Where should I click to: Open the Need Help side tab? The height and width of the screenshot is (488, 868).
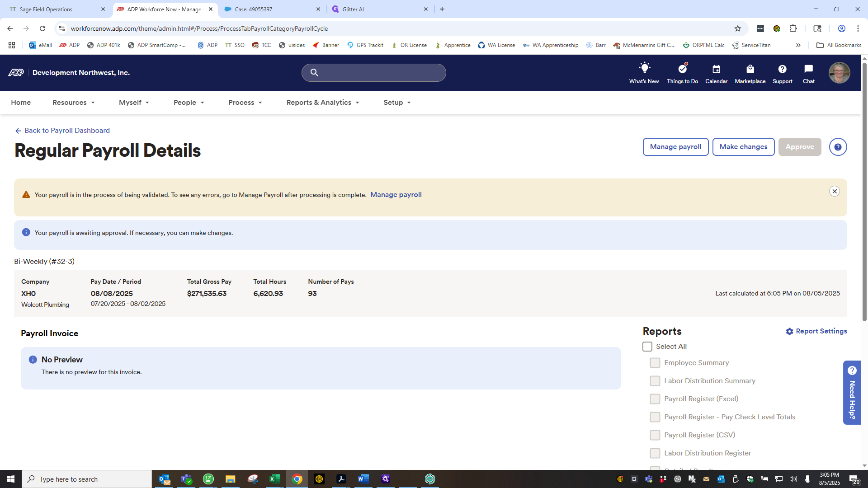click(x=852, y=393)
